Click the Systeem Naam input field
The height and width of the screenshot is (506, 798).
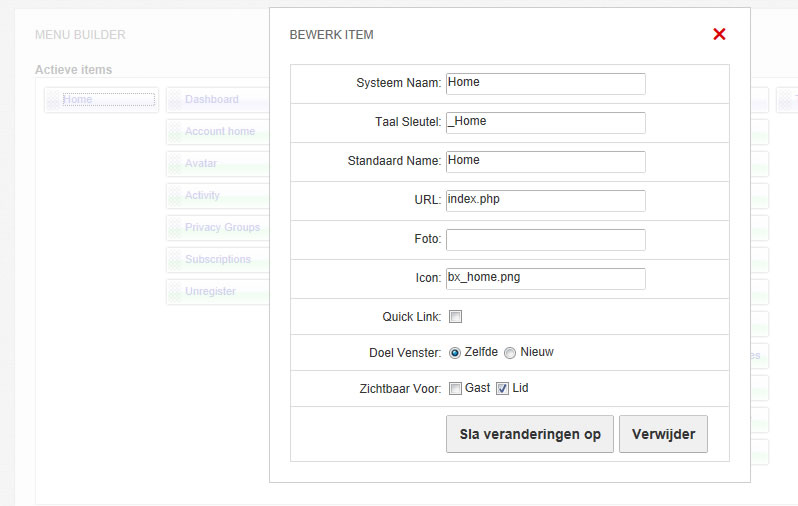pyautogui.click(x=546, y=84)
